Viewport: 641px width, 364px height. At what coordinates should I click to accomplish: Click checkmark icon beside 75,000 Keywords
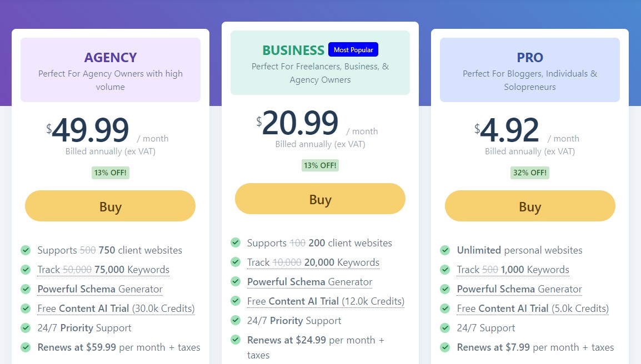pos(26,270)
